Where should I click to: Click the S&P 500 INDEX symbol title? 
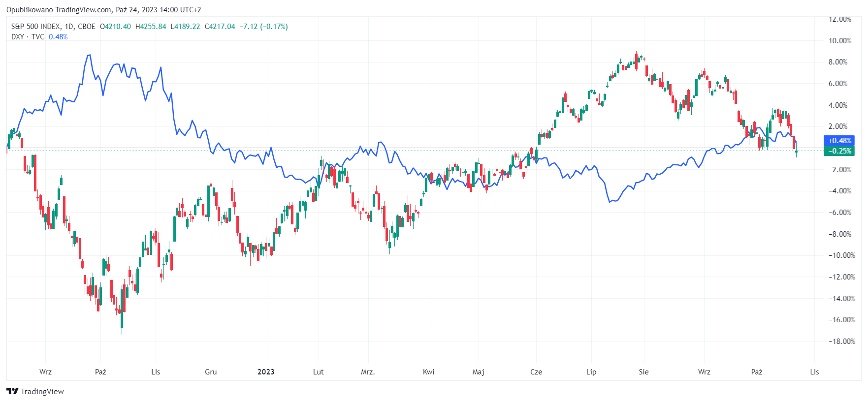(x=36, y=27)
